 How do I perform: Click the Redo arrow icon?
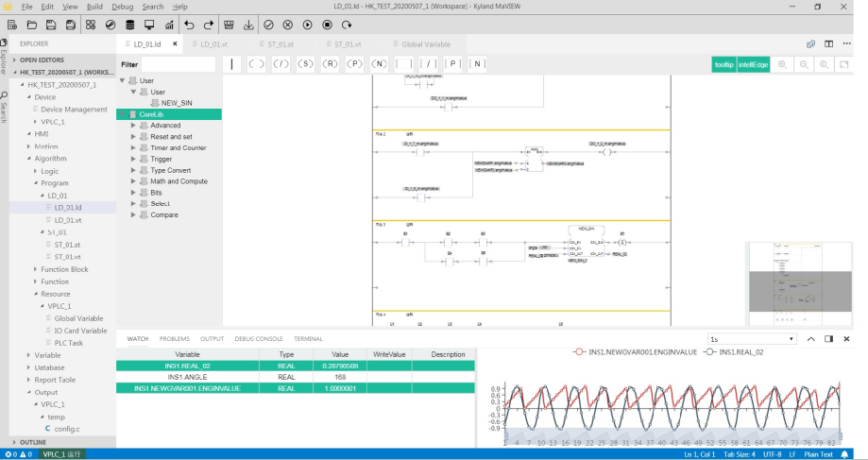(209, 25)
